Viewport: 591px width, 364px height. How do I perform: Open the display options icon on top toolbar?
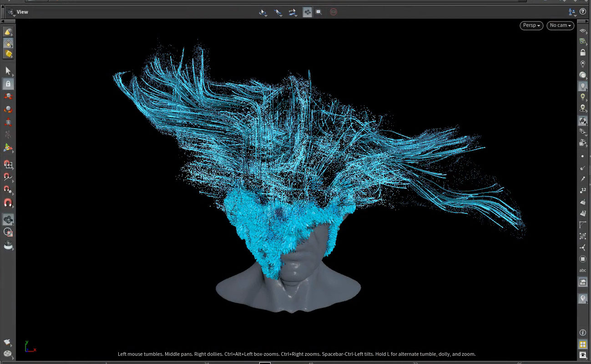point(571,12)
